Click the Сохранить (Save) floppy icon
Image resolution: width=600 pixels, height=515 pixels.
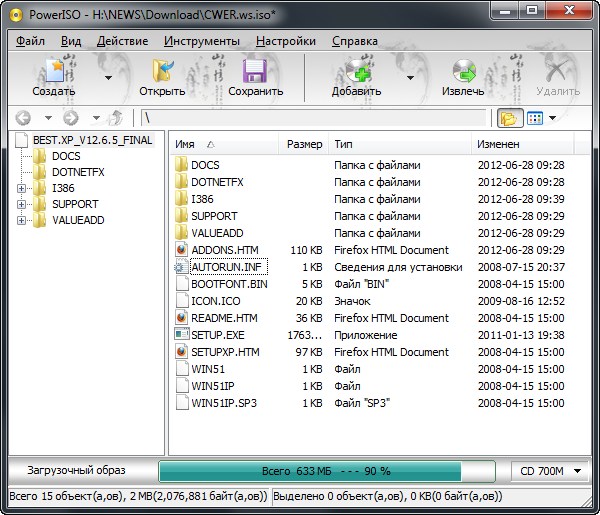coord(255,72)
